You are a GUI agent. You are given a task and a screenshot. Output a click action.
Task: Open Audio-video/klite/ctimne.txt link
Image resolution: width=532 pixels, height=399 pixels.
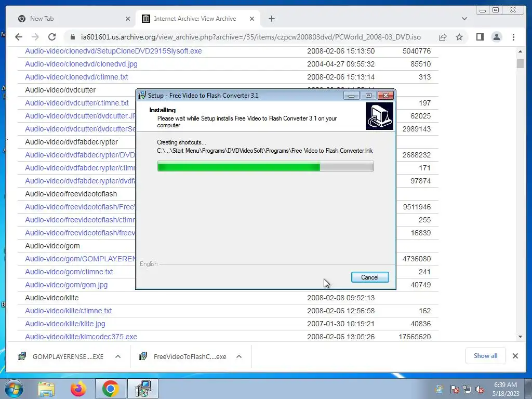pos(68,311)
